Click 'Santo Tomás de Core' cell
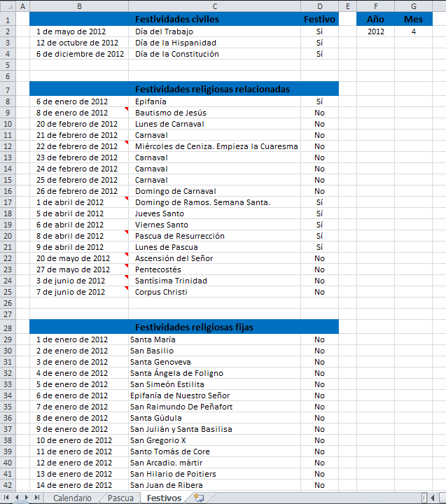Screen dimensions: 446x504 pos(215,452)
